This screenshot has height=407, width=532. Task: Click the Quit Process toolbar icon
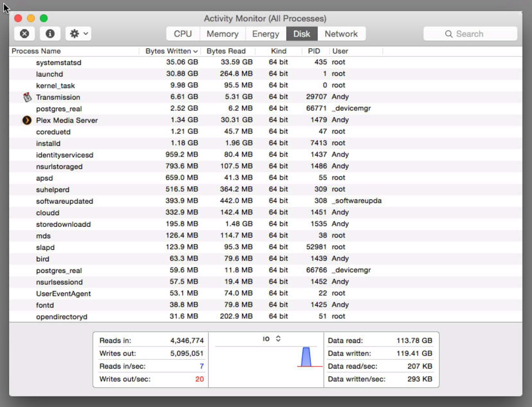(x=25, y=34)
